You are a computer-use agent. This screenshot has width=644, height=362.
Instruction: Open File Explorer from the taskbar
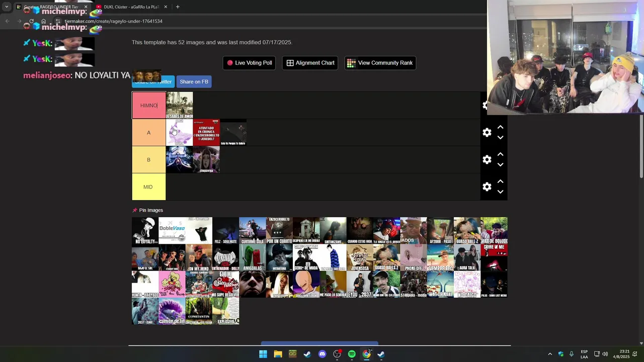(x=278, y=354)
